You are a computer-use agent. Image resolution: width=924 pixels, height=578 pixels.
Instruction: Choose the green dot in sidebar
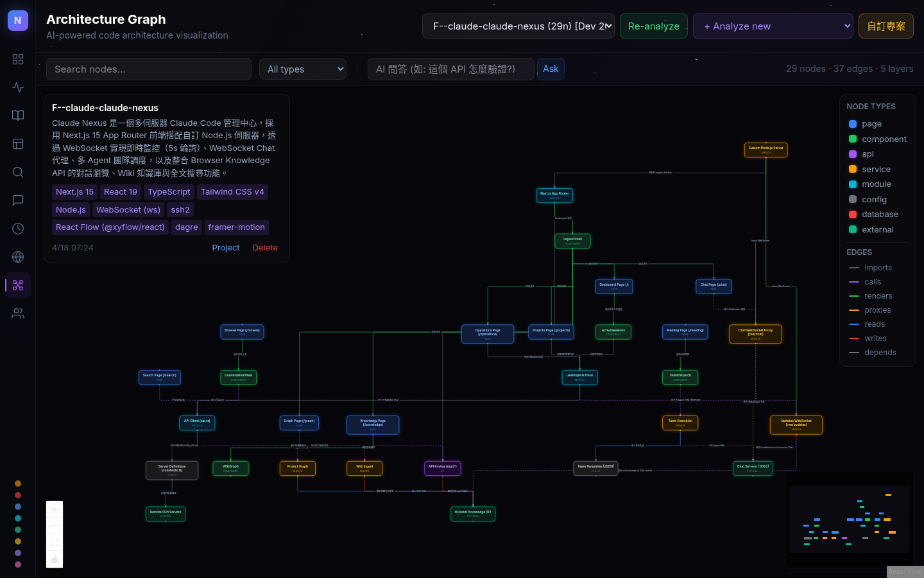coord(18,530)
